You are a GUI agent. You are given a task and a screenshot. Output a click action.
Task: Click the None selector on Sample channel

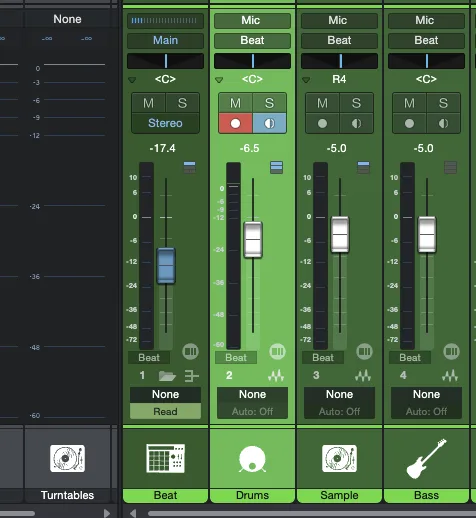click(x=339, y=395)
